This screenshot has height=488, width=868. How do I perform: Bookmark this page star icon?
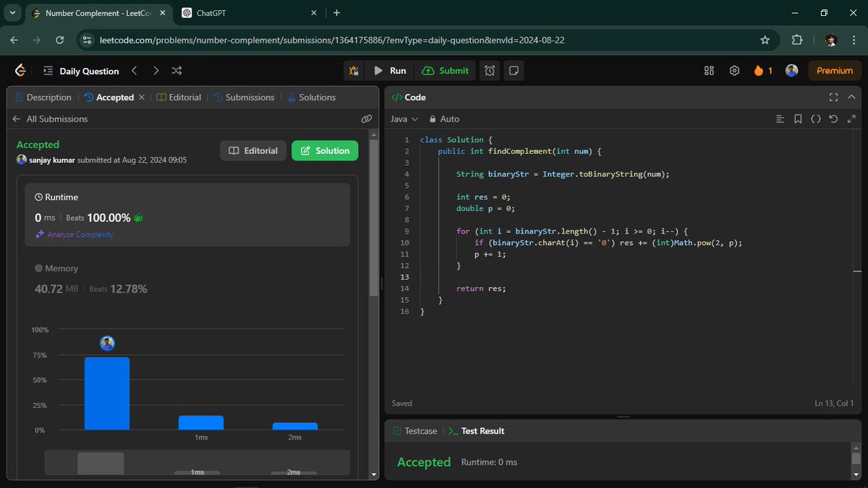[x=765, y=40]
